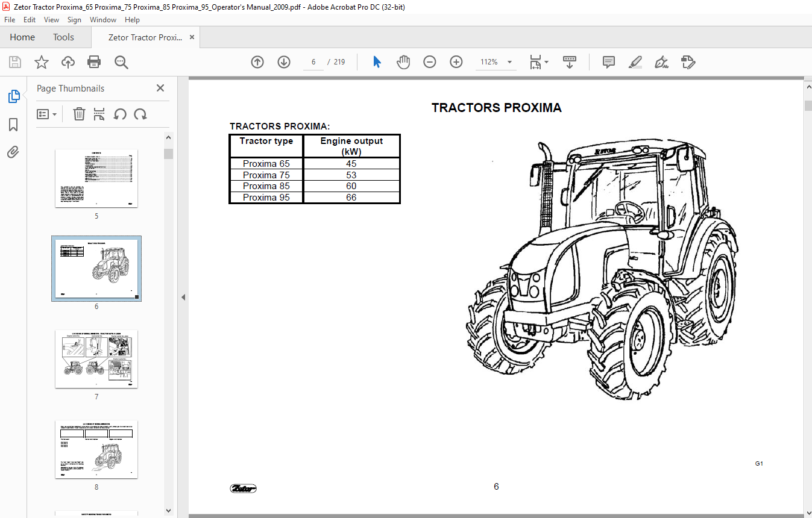This screenshot has width=812, height=518.
Task: Click the total page count 219
Action: [x=339, y=62]
